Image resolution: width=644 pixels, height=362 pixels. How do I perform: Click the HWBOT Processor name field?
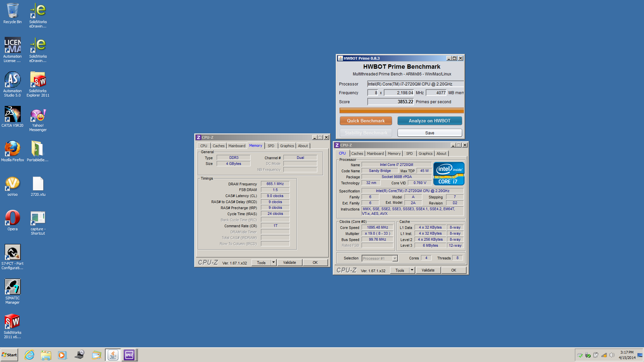pos(415,84)
